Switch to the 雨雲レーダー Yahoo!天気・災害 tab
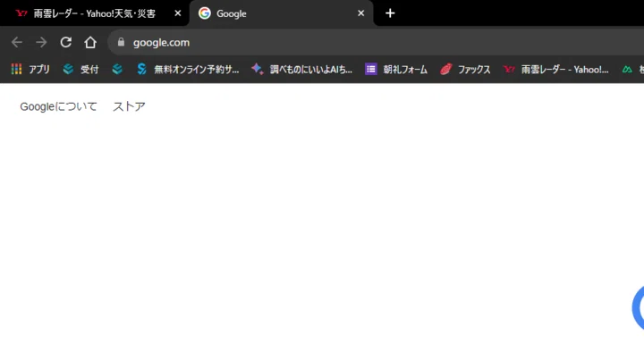 [x=95, y=13]
